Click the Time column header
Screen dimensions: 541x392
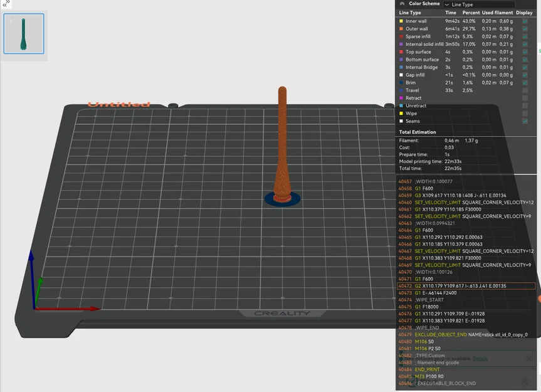click(450, 13)
